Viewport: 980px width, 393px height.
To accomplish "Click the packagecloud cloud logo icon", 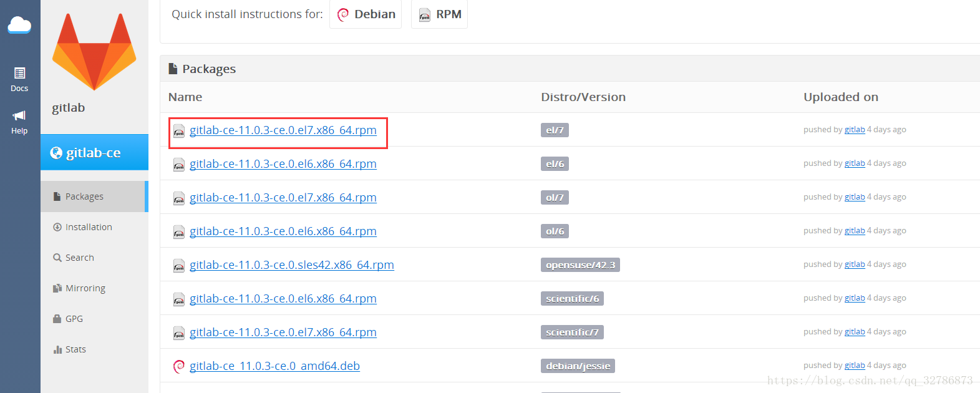I will pyautogui.click(x=19, y=25).
